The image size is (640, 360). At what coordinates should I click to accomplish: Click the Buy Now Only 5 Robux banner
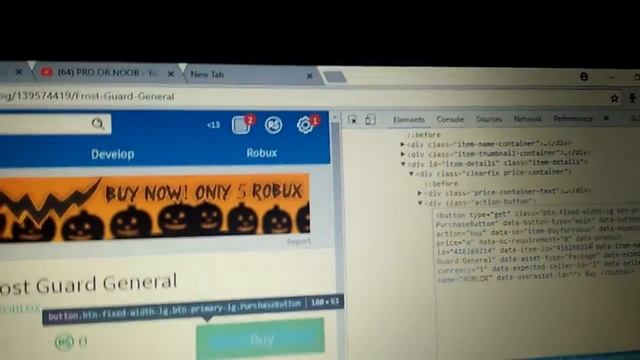[154, 208]
